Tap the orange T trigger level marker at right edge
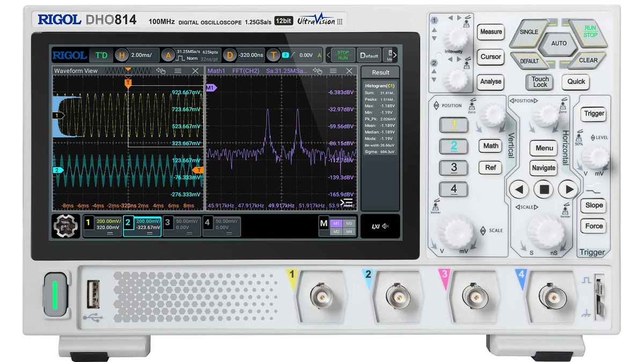The width and height of the screenshot is (644, 362). pos(199,171)
